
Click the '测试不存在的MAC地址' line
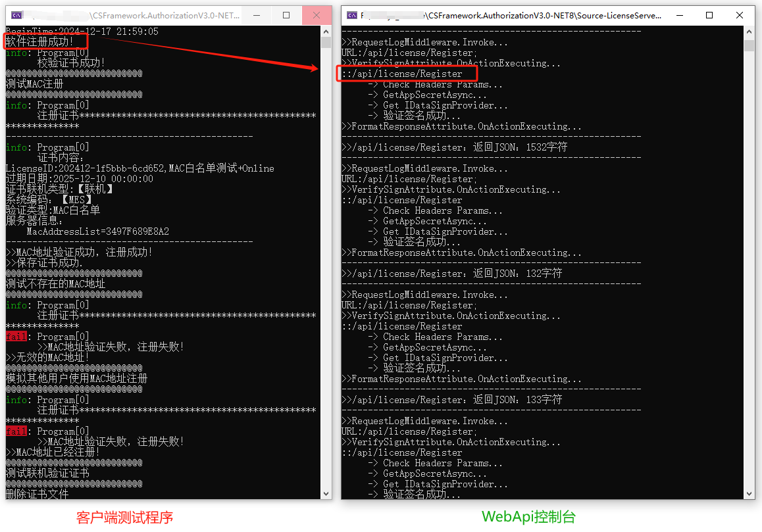click(x=55, y=283)
